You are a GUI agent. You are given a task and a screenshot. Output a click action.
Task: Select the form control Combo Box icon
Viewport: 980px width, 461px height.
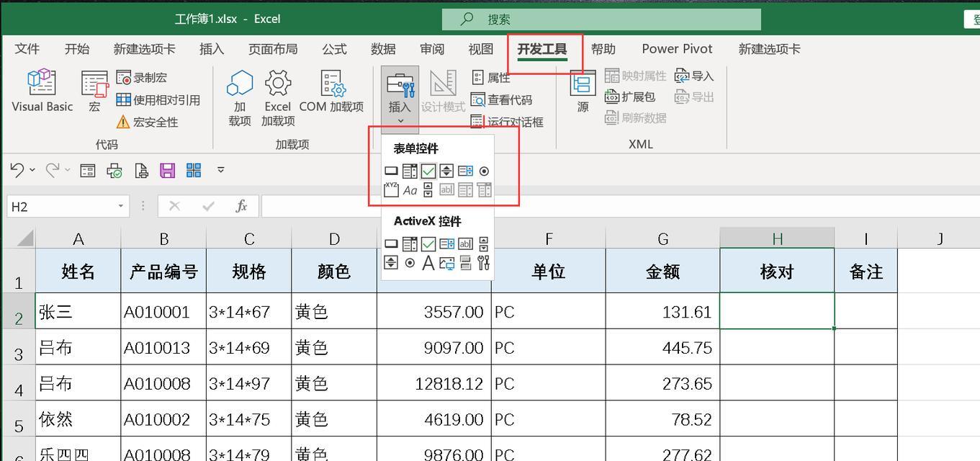410,171
